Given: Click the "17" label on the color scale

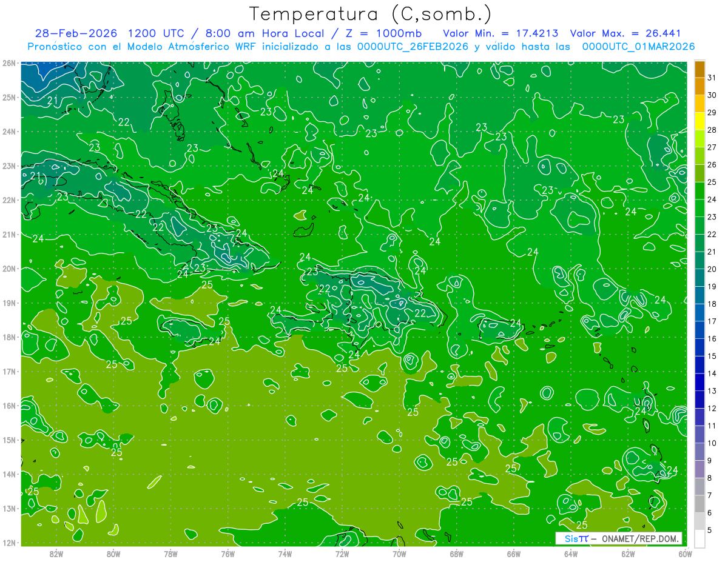Looking at the screenshot, I should pyautogui.click(x=712, y=321).
